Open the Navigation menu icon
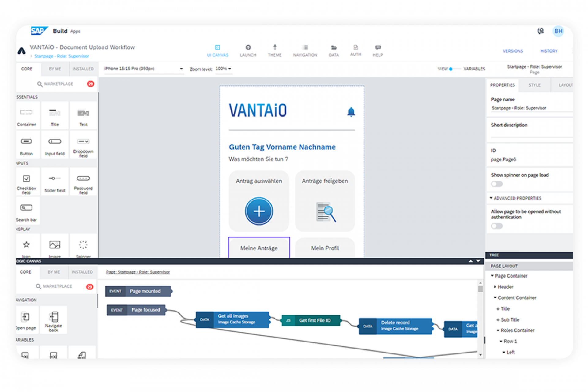Image resolution: width=588 pixels, height=392 pixels. [305, 48]
